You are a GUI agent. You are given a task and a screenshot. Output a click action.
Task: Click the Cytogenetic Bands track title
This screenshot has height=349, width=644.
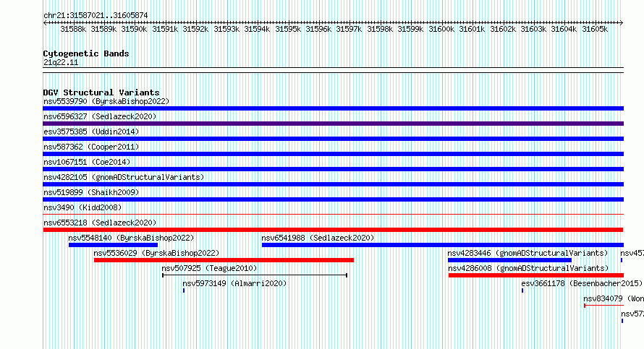coord(86,53)
